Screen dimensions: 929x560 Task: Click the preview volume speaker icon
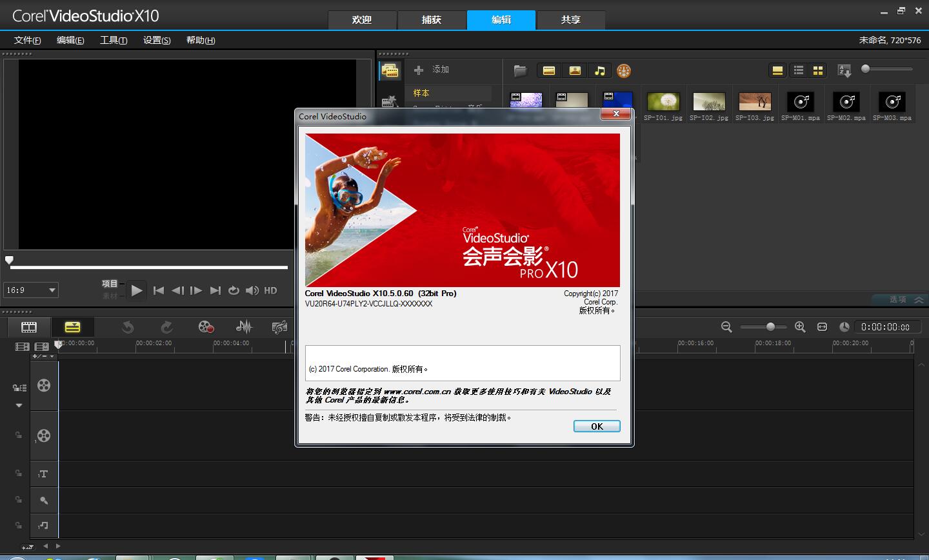pyautogui.click(x=252, y=290)
